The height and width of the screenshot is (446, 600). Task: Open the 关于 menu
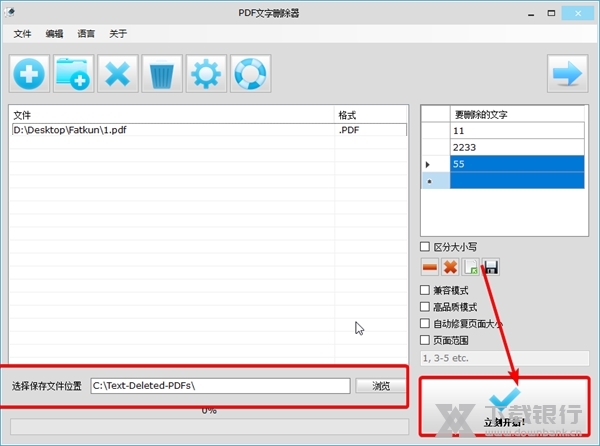point(118,34)
